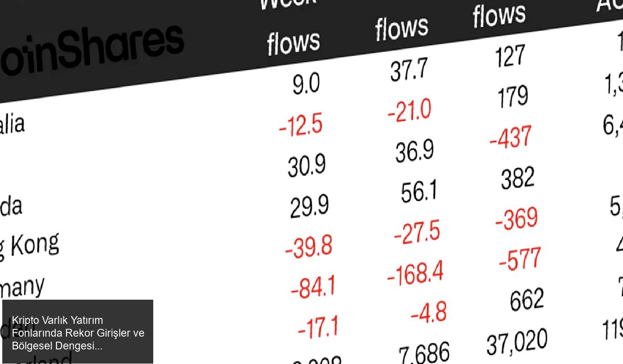This screenshot has width=623, height=364.
Task: Click the red -168.4 value
Action: pos(415,273)
